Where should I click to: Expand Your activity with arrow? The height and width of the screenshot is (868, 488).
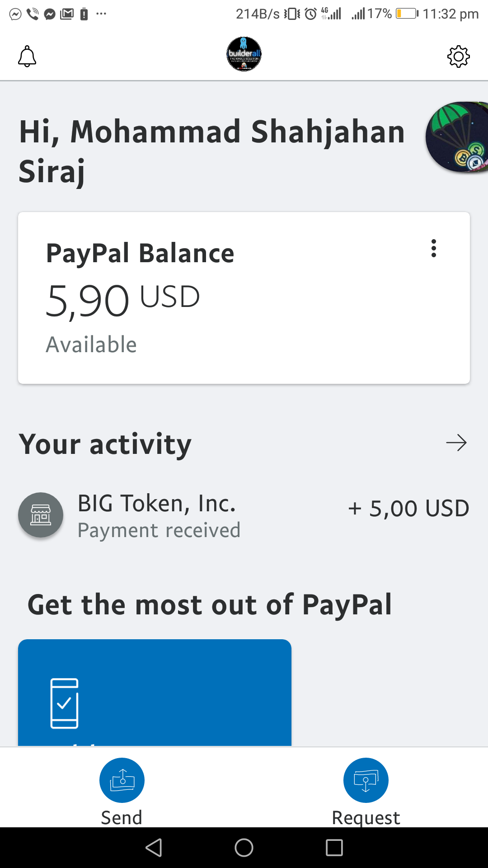(x=456, y=443)
